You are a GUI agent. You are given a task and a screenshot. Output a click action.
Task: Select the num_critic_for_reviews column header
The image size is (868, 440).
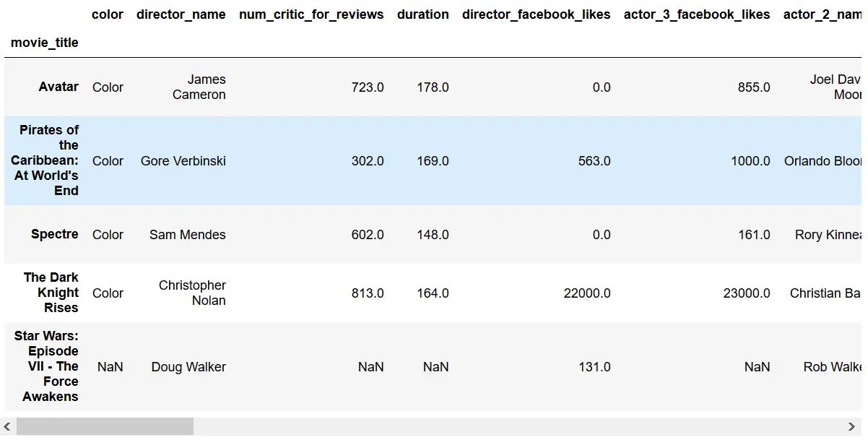click(311, 14)
